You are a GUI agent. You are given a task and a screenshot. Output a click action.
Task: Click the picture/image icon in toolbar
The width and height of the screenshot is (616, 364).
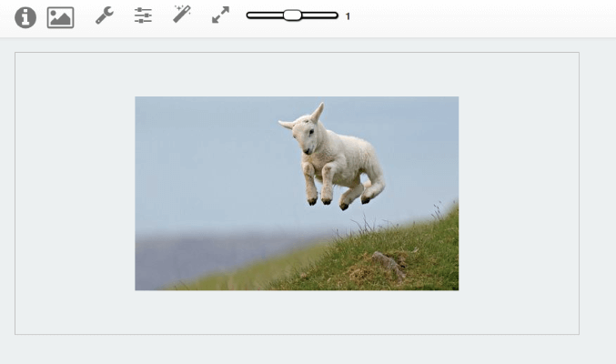[x=60, y=17]
